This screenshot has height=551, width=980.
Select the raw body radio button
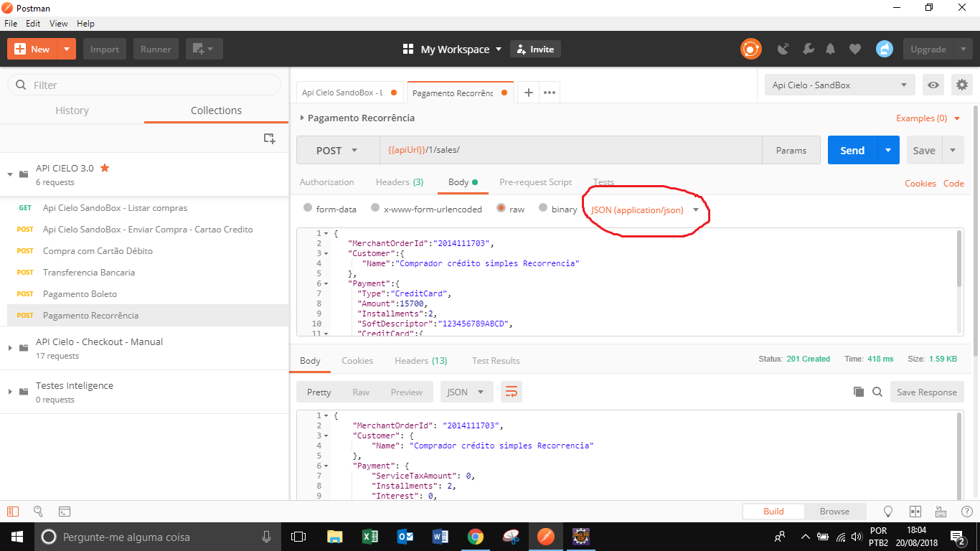tap(501, 209)
